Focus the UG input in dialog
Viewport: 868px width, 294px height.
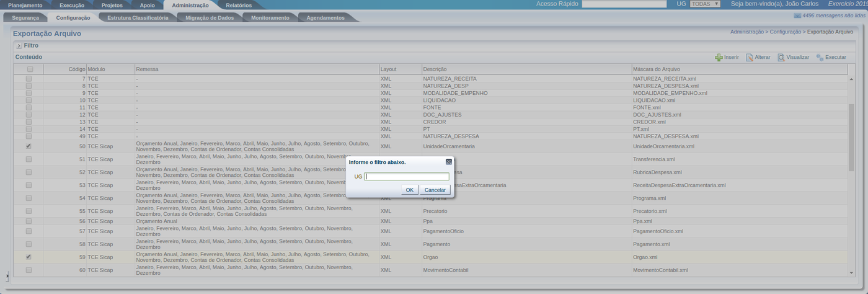pos(407,177)
